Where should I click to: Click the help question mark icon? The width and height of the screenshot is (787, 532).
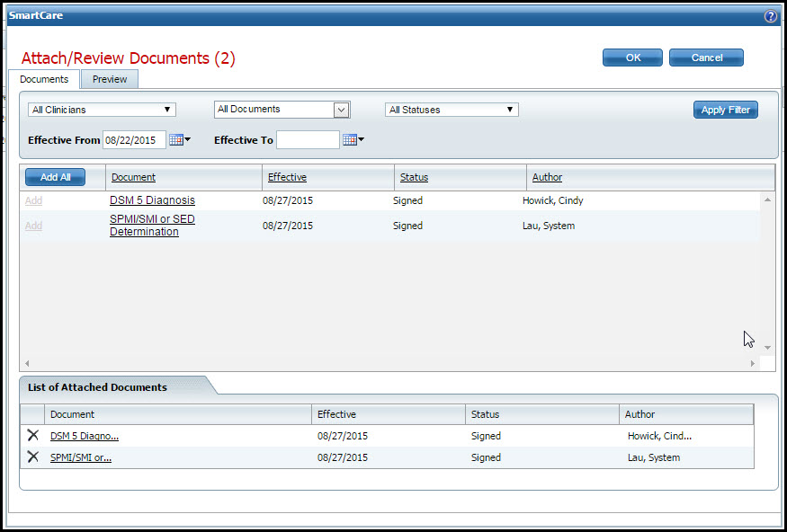click(770, 16)
